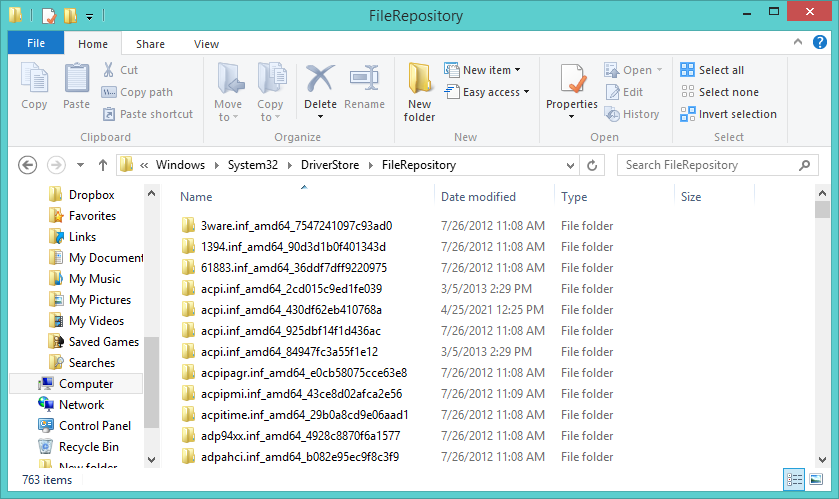The width and height of the screenshot is (839, 499).
Task: Click the file list scroll down arrow
Action: 822,459
